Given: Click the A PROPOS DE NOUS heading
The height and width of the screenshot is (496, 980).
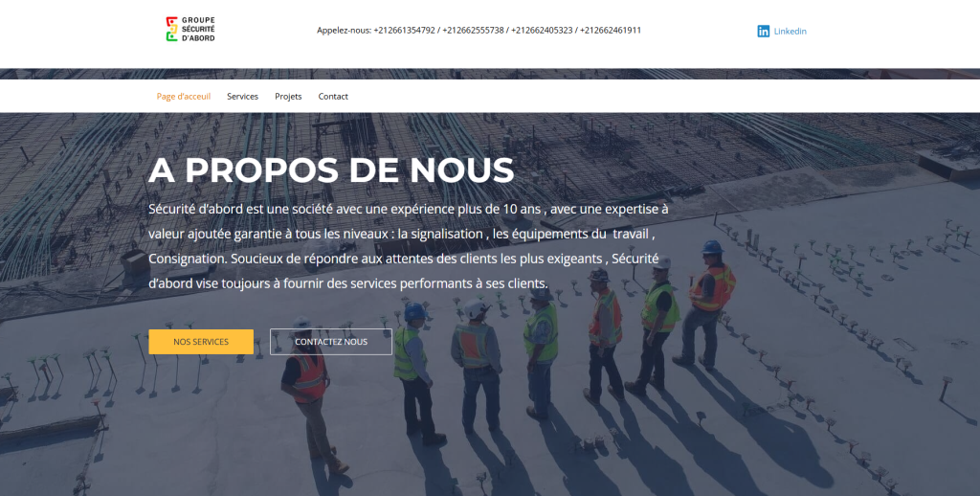Looking at the screenshot, I should pyautogui.click(x=331, y=170).
